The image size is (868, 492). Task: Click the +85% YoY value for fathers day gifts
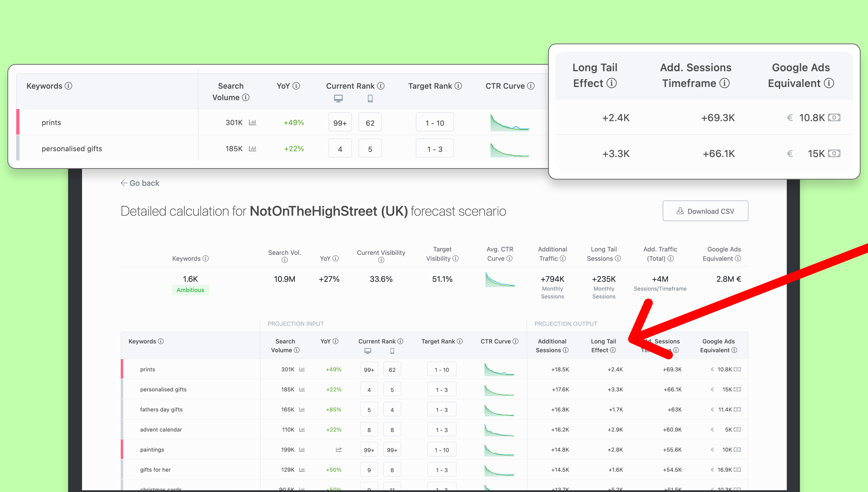click(333, 409)
